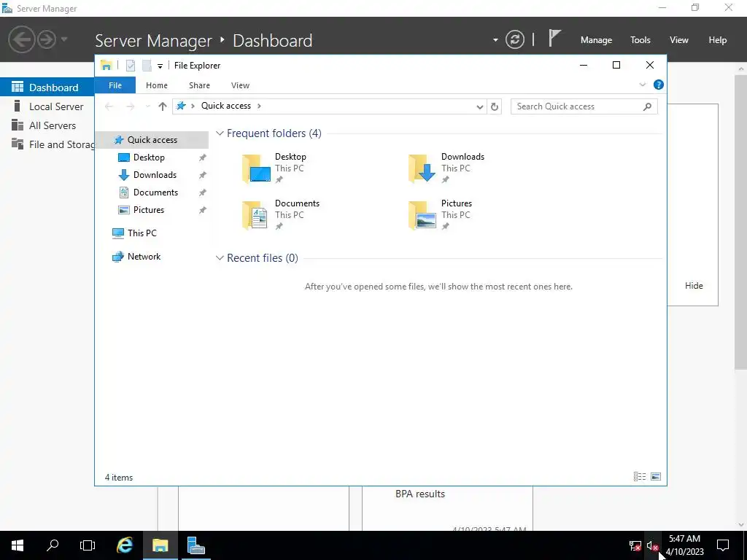Click the network status tray icon

click(x=635, y=545)
